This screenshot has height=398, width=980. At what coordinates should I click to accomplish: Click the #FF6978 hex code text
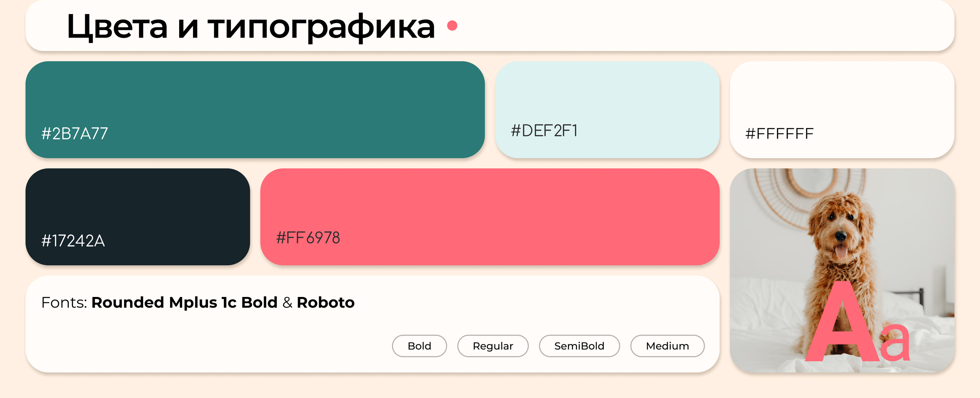click(308, 238)
